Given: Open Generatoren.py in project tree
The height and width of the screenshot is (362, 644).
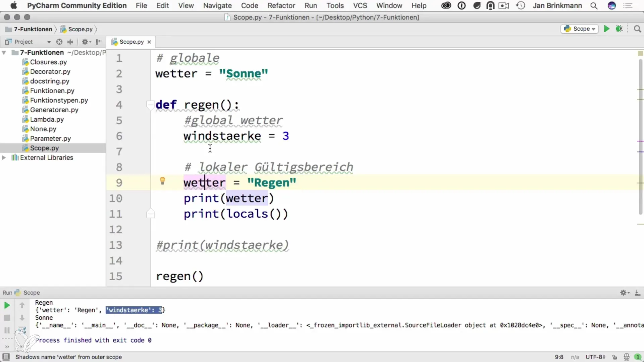Looking at the screenshot, I should (54, 110).
